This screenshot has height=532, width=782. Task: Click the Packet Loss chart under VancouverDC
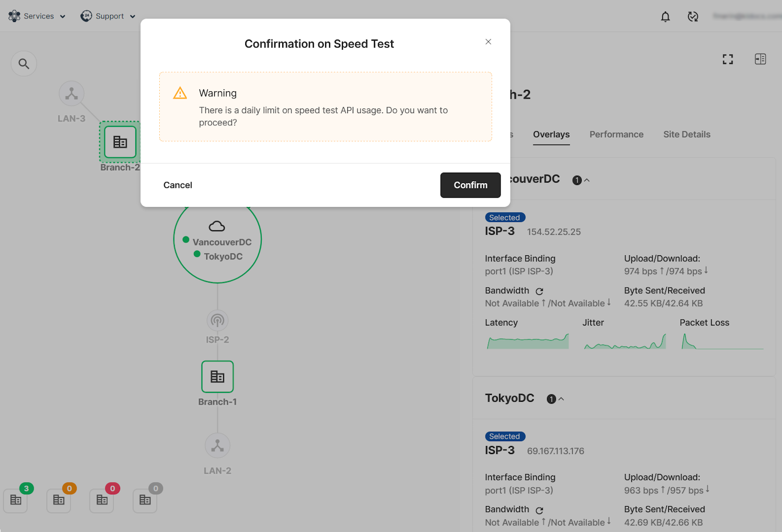722,341
